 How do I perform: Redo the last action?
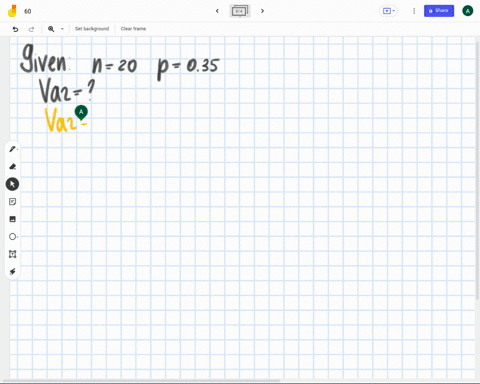pyautogui.click(x=31, y=29)
